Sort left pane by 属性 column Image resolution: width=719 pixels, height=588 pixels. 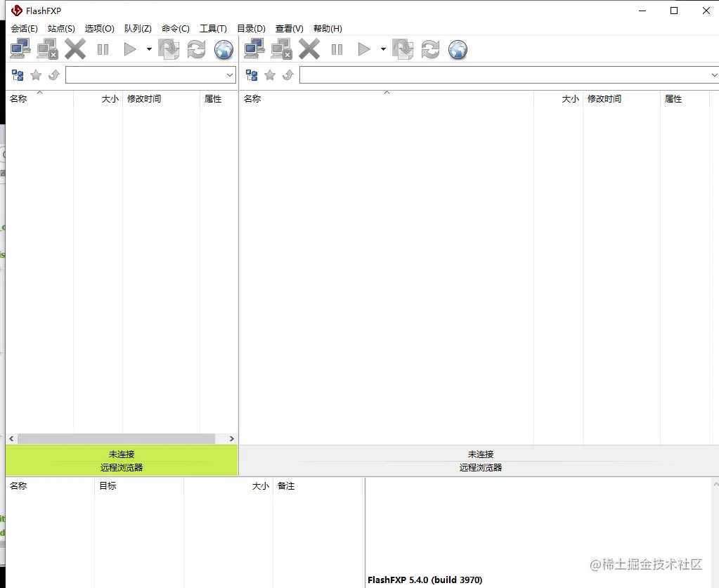219,98
